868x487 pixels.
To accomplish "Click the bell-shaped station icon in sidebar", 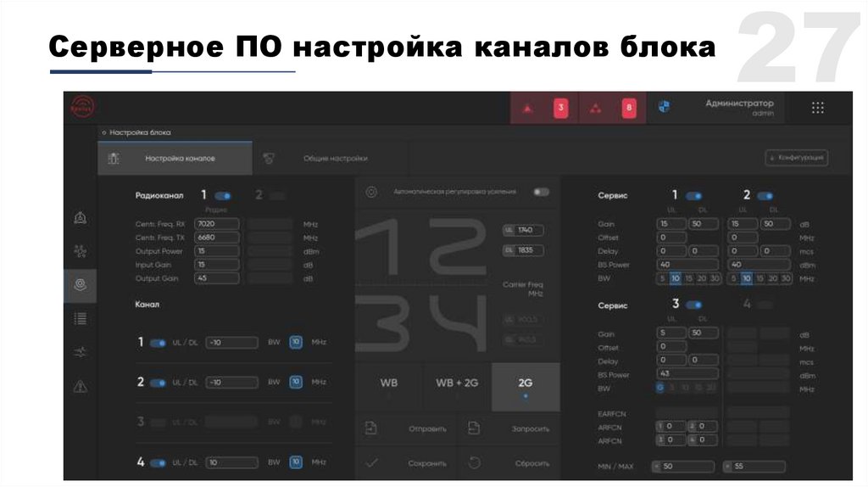I will 81,218.
